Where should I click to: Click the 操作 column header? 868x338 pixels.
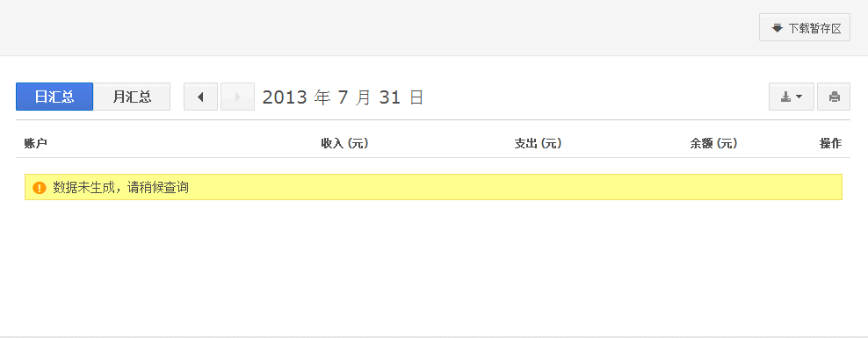coord(830,144)
